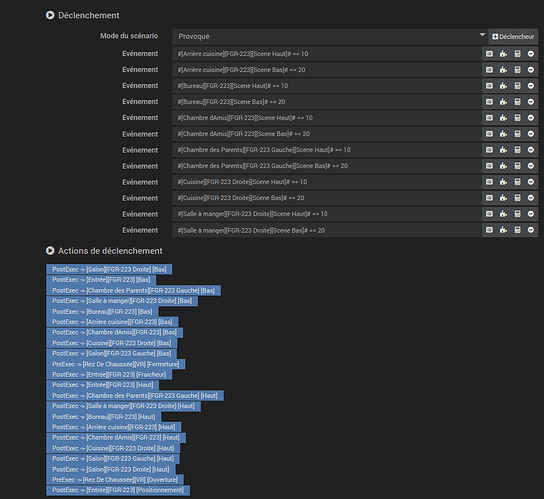Viewport: 544px width, 499px height.
Task: Click puzzle-piece icon on Chambre des Parents Scene Haut row
Action: coord(503,150)
